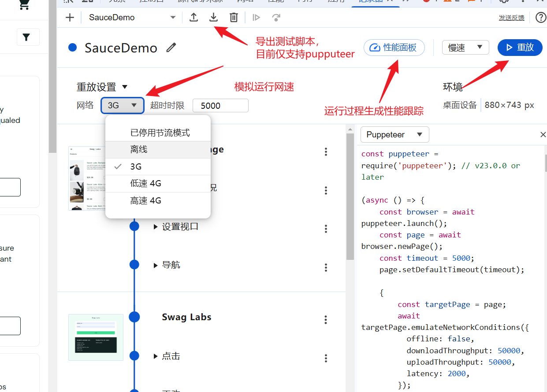Screen dimensions: 547x392
Task: Open the three-dot menu for 点击 step
Action: [x=326, y=359]
